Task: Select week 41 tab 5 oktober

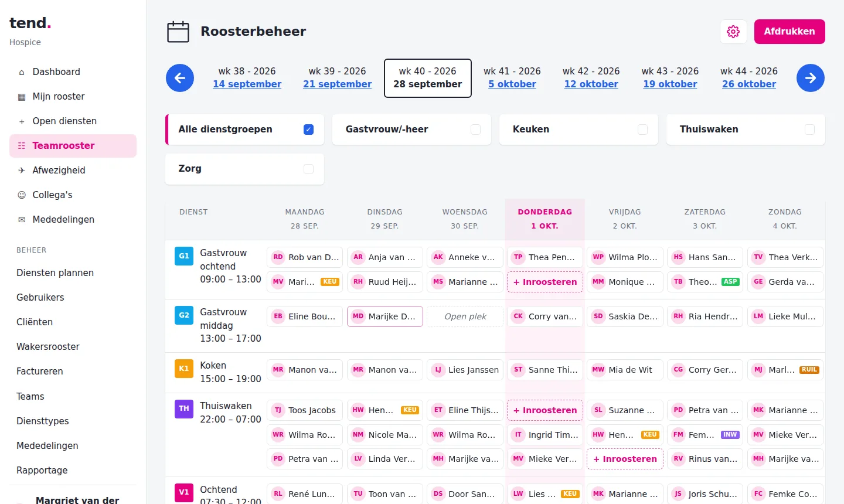Action: point(512,78)
